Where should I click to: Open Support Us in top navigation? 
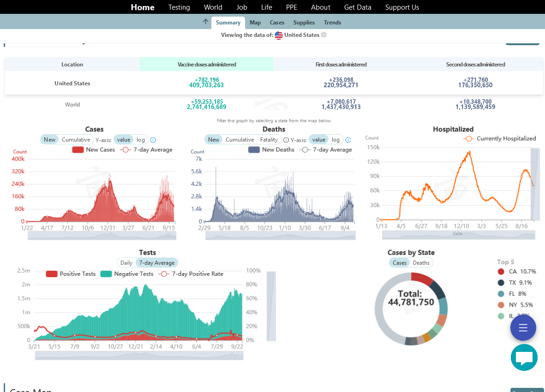click(402, 7)
